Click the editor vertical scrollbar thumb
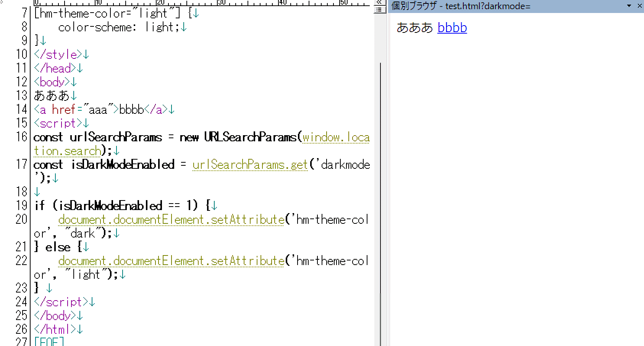The image size is (644, 346). [x=380, y=191]
